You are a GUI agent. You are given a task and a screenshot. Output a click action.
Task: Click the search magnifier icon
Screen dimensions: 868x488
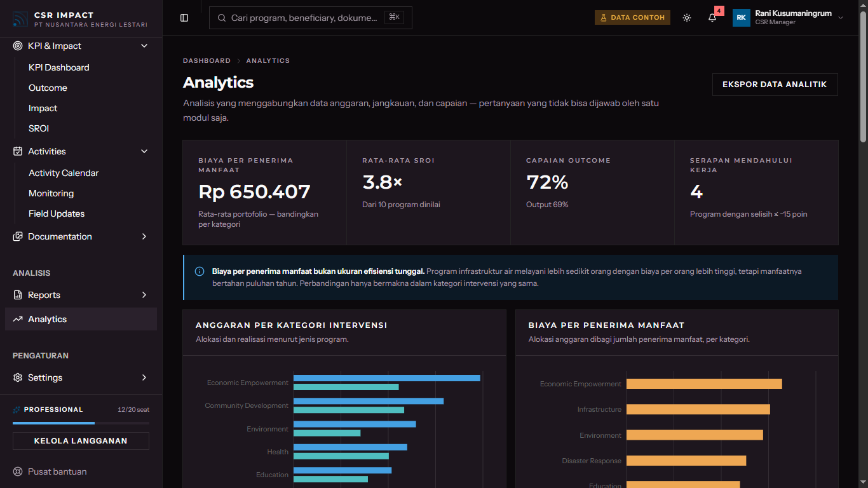click(222, 18)
